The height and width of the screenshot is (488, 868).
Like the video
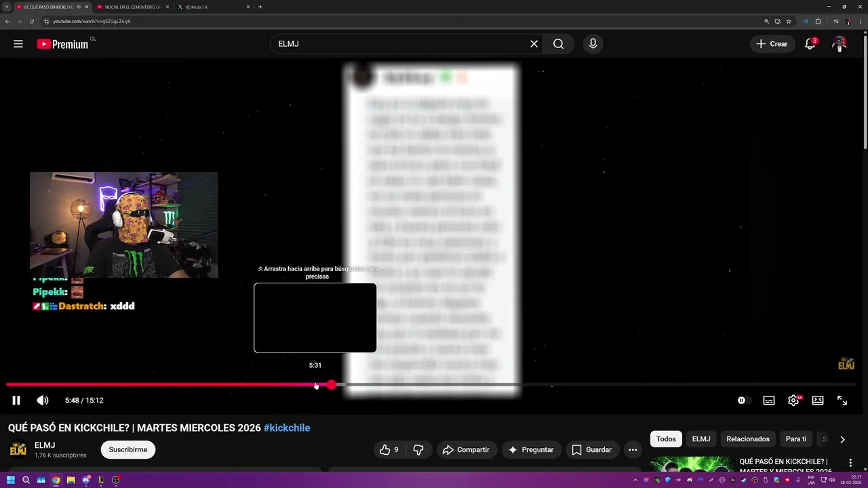(389, 449)
